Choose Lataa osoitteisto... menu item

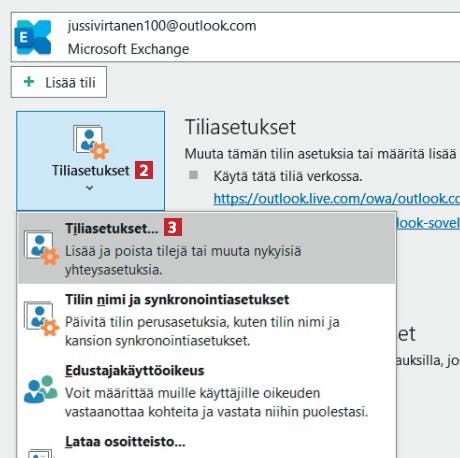(x=207, y=443)
